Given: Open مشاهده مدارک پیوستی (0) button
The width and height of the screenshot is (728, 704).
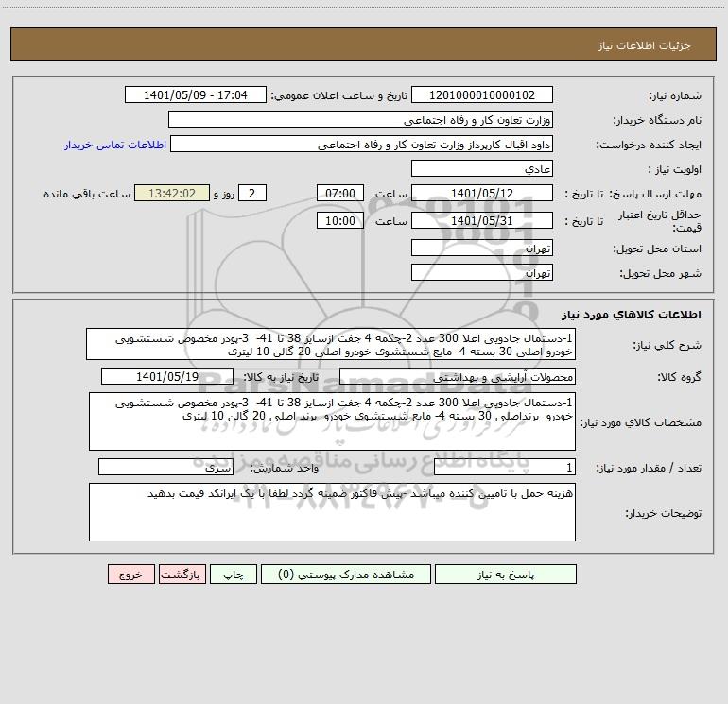Looking at the screenshot, I should (346, 575).
